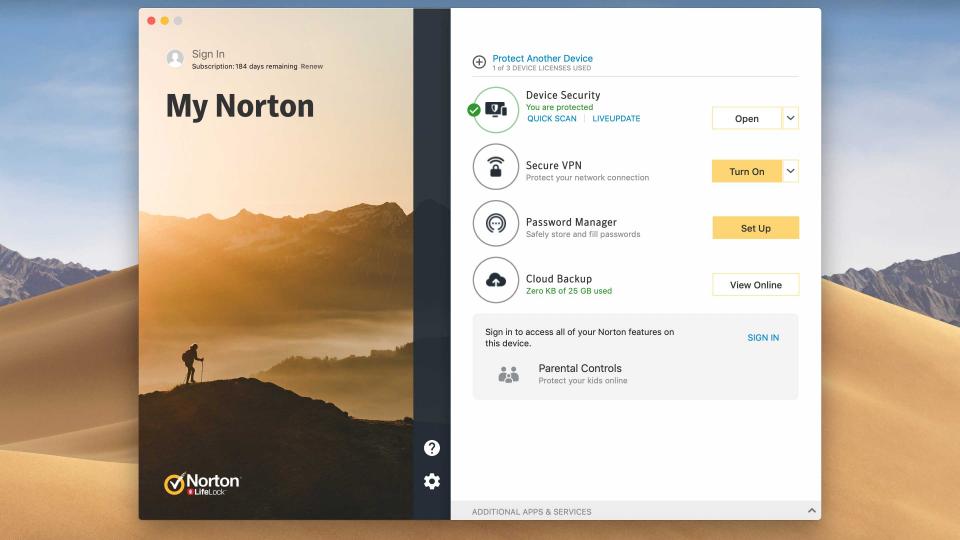The image size is (960, 540).
Task: Click 'Protect your network connection' text
Action: pos(587,178)
